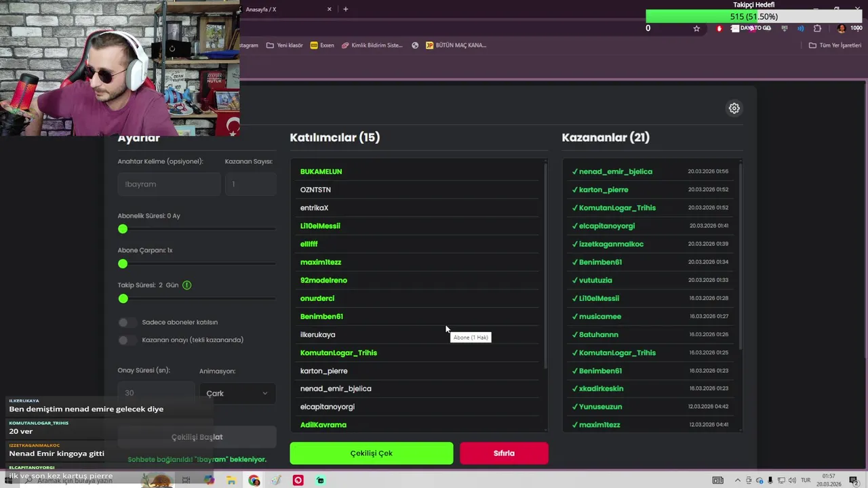Switch to the Anasayfa / X tab
Viewport: 868px width, 488px height.
(285, 9)
